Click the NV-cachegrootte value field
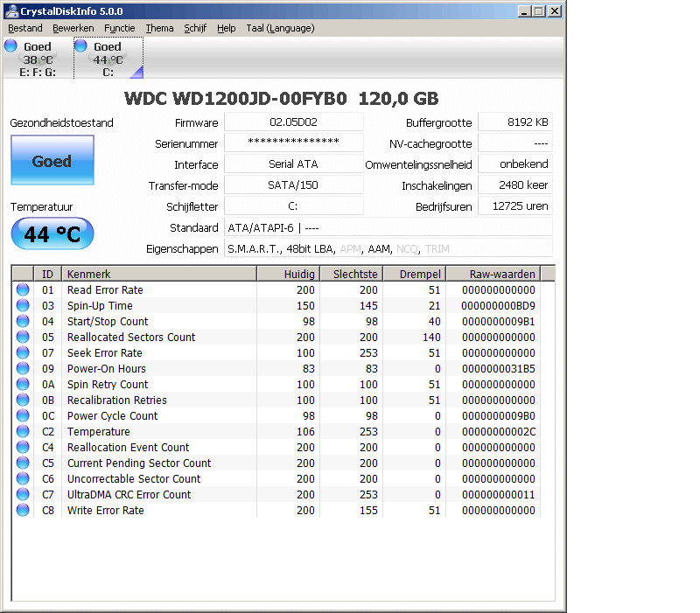The image size is (700, 613). [515, 143]
